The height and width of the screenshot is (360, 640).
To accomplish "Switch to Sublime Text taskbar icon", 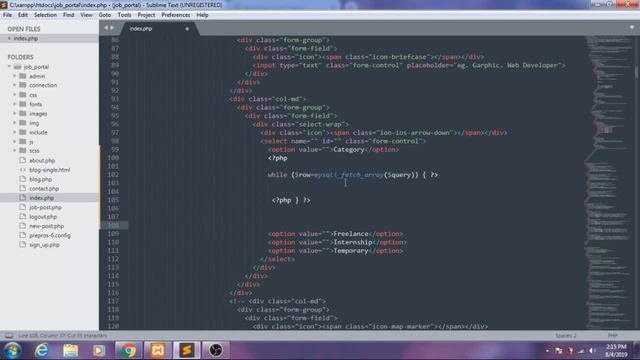I will (x=187, y=351).
